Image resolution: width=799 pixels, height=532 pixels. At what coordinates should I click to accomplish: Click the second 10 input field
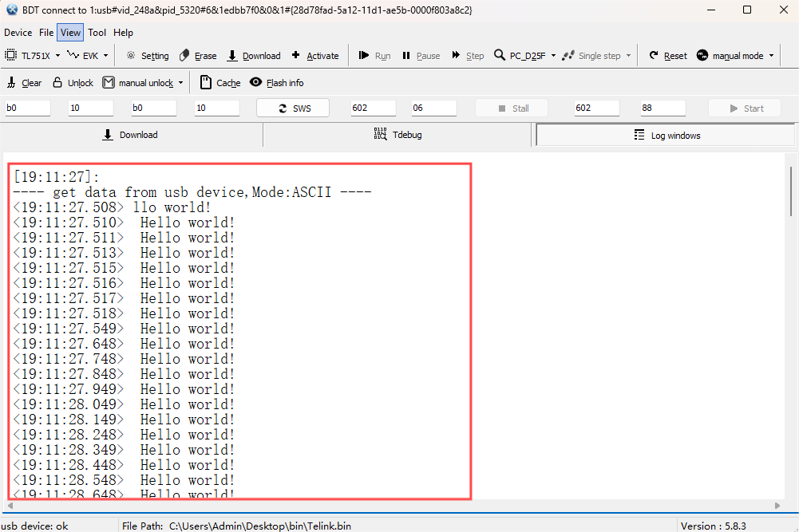216,108
